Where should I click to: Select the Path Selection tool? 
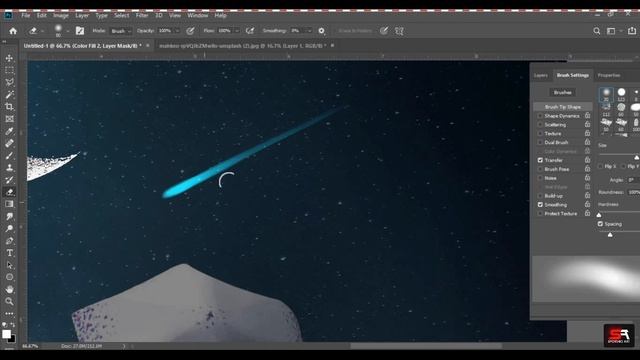9,265
